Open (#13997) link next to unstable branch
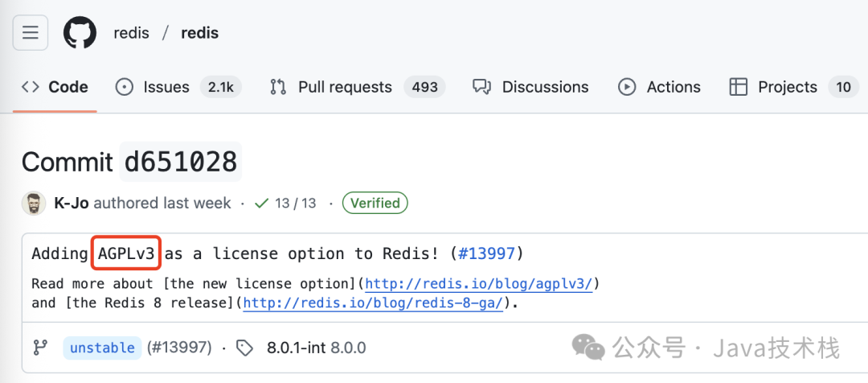 [179, 348]
